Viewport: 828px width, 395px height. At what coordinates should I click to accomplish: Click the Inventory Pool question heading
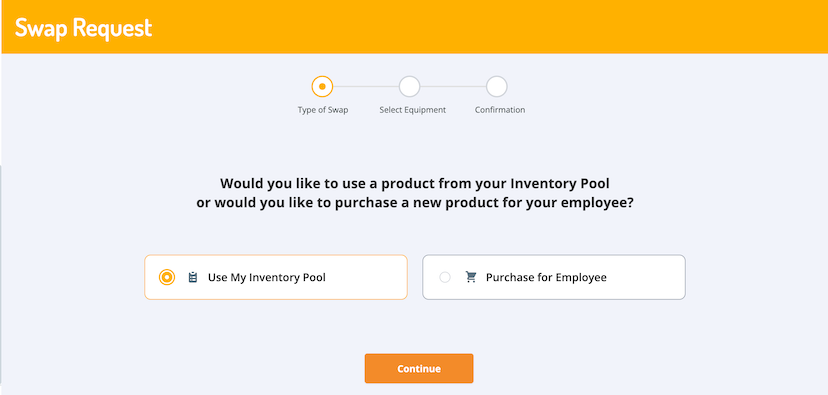click(x=415, y=193)
